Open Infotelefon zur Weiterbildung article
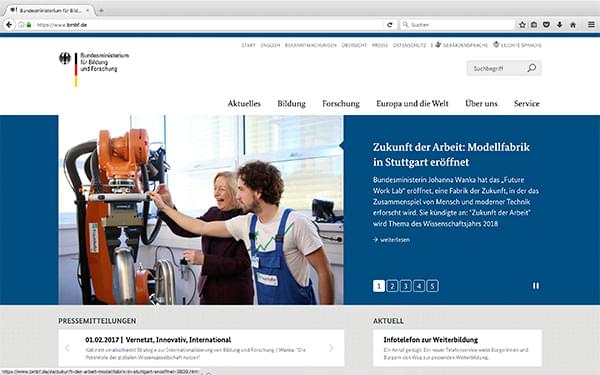600x375 pixels. point(431,339)
